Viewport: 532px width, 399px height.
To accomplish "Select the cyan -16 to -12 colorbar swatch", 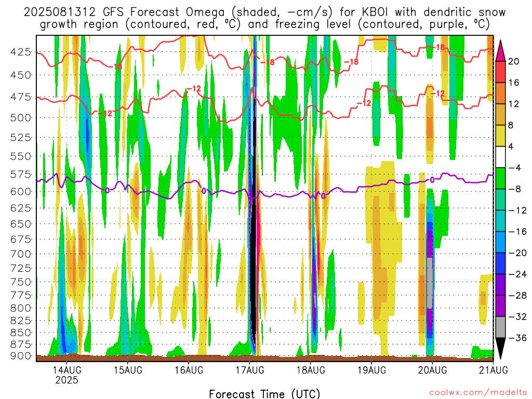I will (x=500, y=221).
